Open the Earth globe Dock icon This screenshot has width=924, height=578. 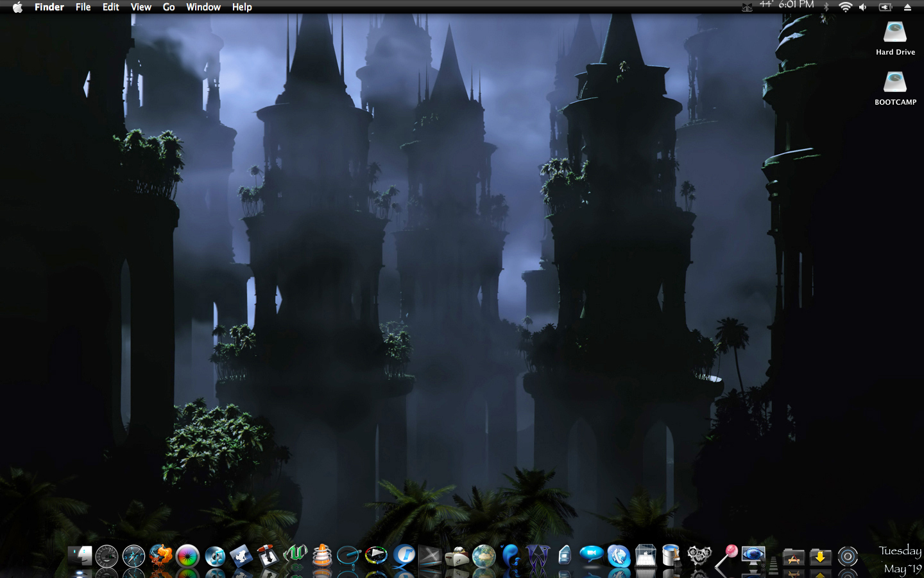pos(484,556)
